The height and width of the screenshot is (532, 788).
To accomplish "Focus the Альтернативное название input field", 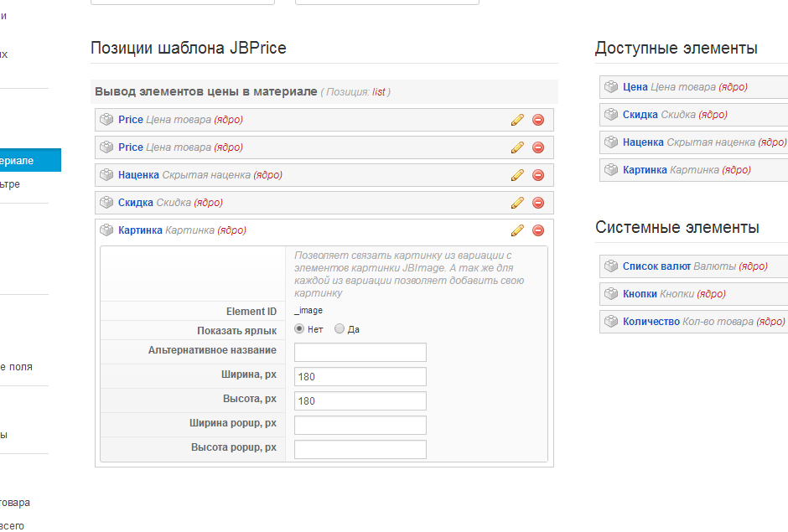I will (360, 352).
